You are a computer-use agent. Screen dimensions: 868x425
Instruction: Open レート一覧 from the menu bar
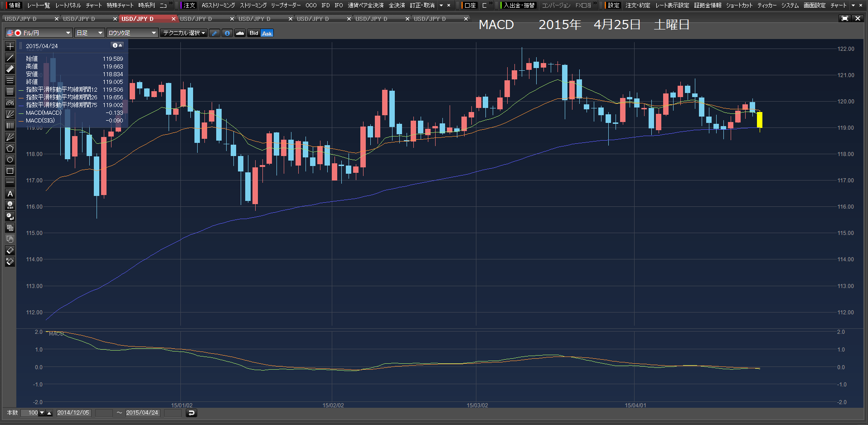[39, 5]
